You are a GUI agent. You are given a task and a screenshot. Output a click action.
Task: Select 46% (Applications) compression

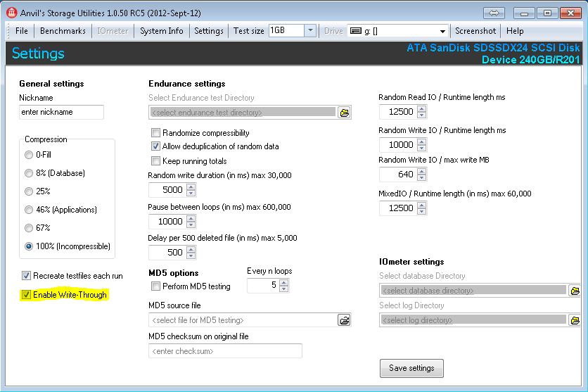[29, 210]
